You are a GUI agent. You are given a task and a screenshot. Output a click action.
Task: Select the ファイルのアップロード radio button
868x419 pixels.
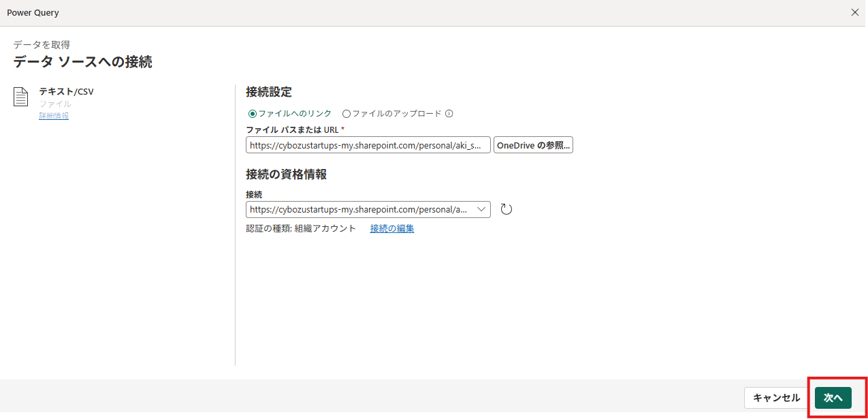pos(346,114)
